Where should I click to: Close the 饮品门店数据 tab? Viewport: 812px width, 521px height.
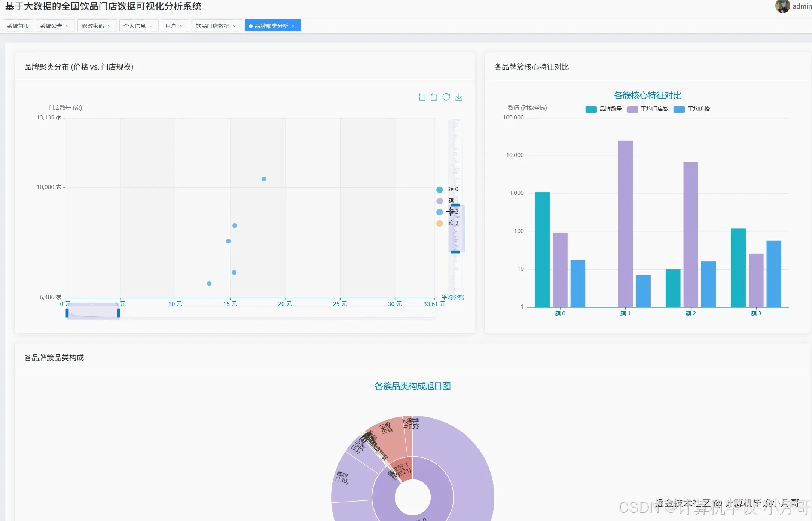[x=235, y=26]
